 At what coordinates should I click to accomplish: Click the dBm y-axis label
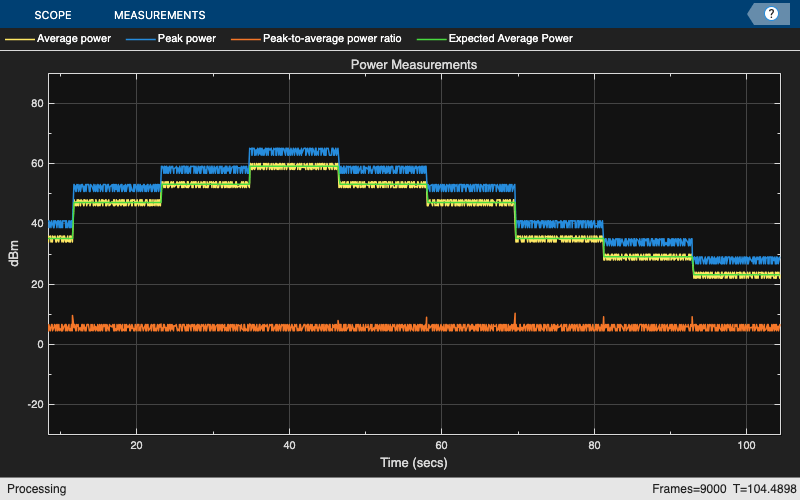pyautogui.click(x=14, y=254)
